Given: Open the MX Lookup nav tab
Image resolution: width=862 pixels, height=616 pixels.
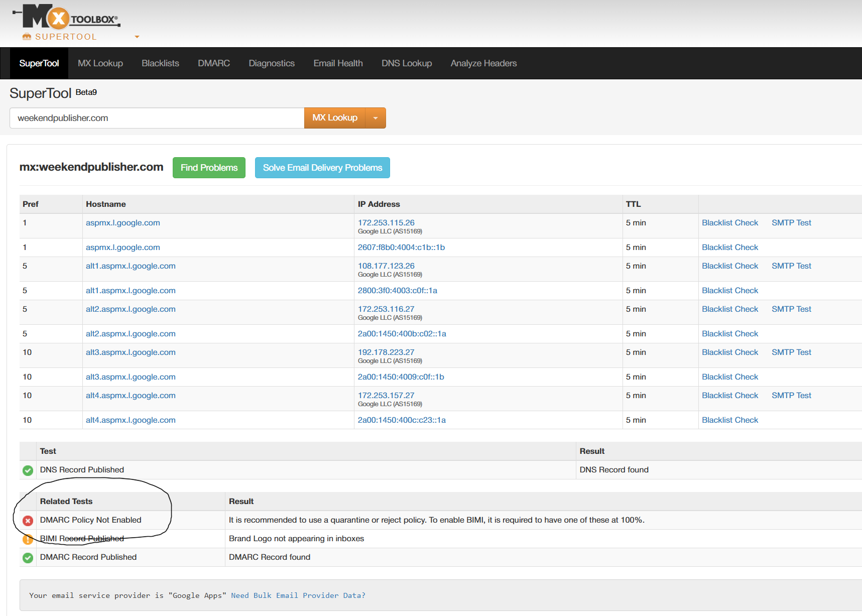Looking at the screenshot, I should tap(100, 63).
